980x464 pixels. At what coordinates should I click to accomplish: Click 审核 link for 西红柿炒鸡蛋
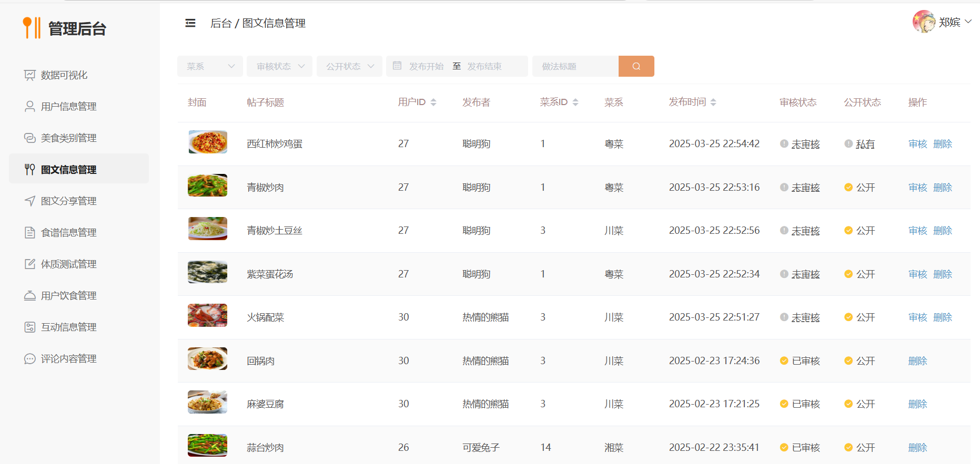(917, 144)
